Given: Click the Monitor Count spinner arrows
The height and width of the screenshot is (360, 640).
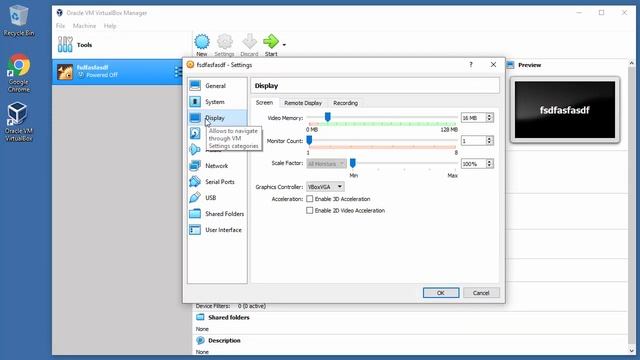Looking at the screenshot, I should coord(489,141).
